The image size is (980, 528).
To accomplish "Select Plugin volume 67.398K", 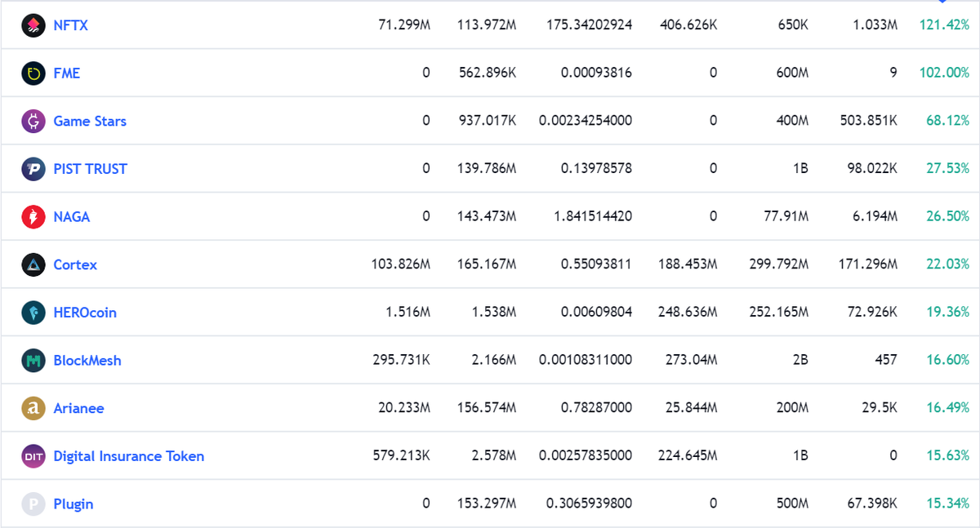I will pyautogui.click(x=872, y=504).
